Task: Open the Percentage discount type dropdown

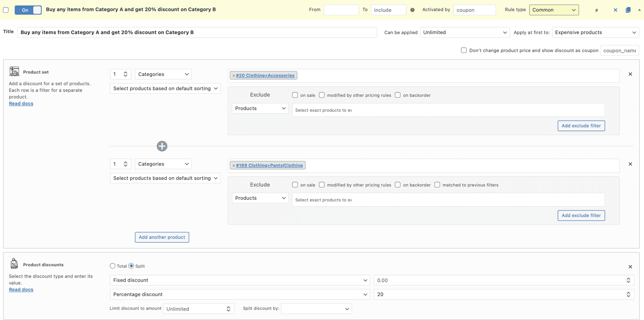Action: pyautogui.click(x=240, y=294)
